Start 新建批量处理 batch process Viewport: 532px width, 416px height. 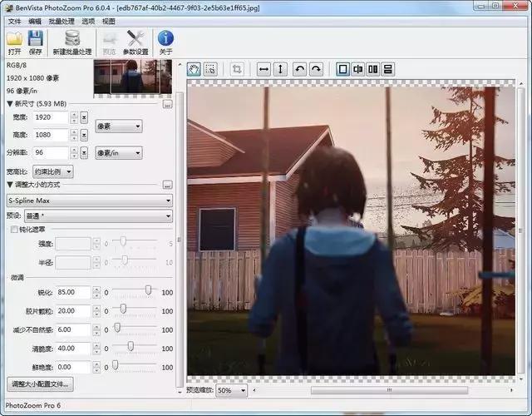(x=72, y=42)
